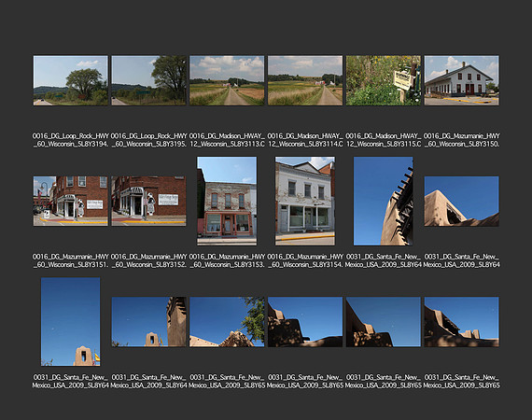This screenshot has width=532, height=420.
Task: Open the last Santa Fe adobe parapet thumbnail
Action: (x=461, y=322)
